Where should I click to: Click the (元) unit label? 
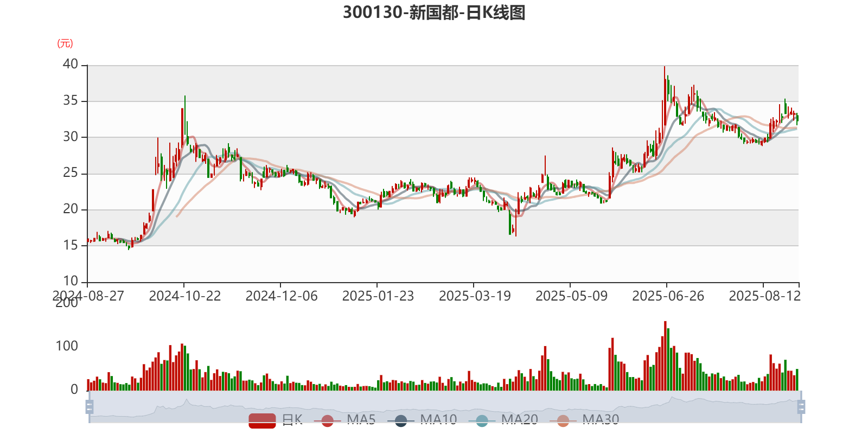point(65,43)
